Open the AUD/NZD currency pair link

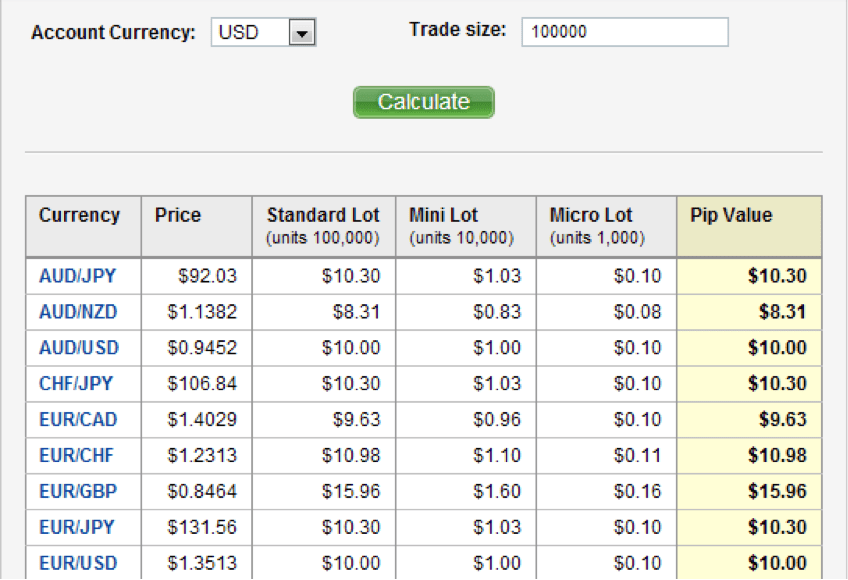click(x=78, y=312)
